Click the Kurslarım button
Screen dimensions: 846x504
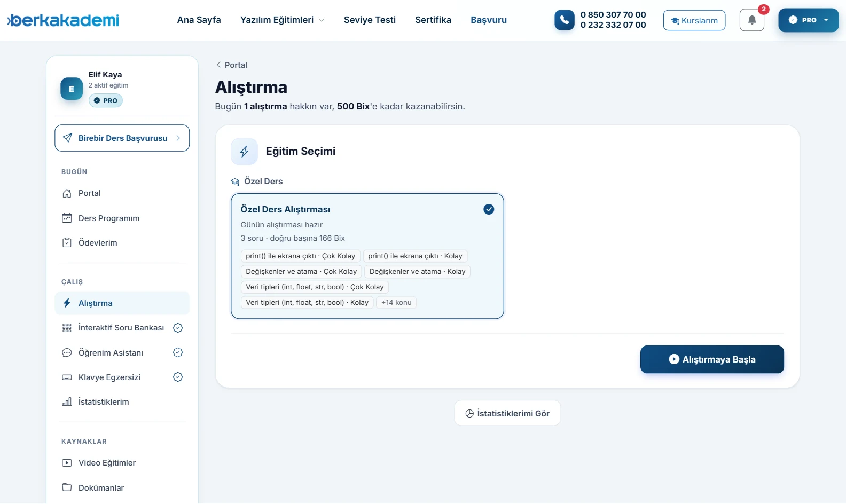pyautogui.click(x=694, y=20)
